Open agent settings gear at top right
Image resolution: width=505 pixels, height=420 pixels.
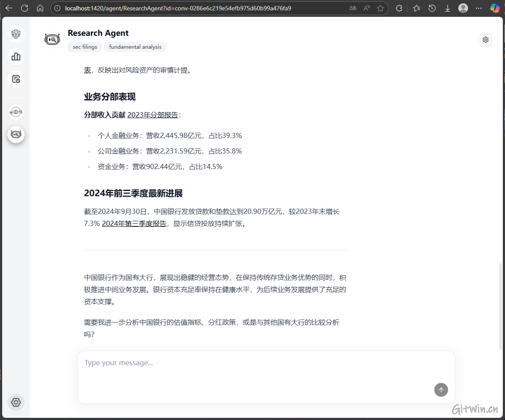tap(485, 40)
